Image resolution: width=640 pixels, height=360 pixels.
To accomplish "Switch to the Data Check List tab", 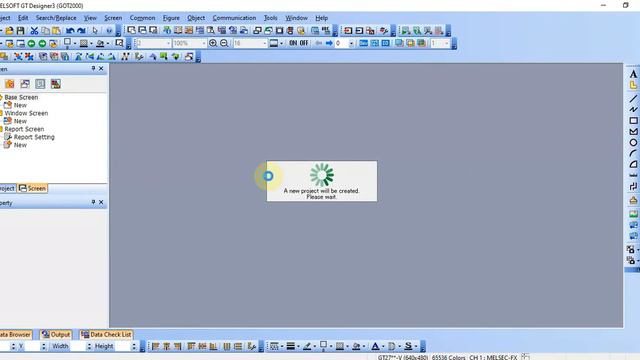I will coord(106,334).
